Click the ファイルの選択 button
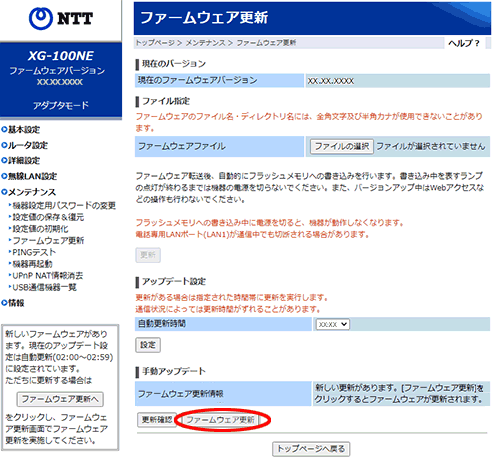This screenshot has width=500, height=460. 342,146
